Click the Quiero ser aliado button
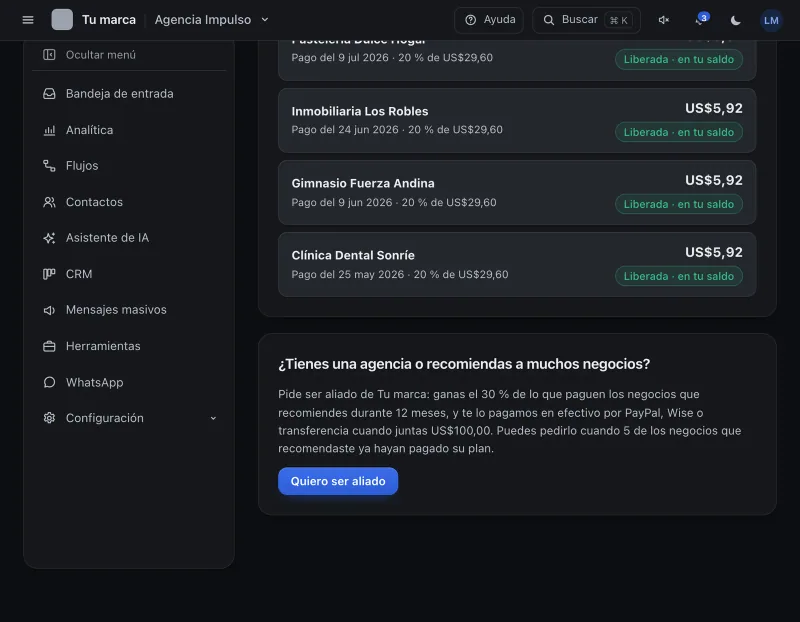 (338, 481)
